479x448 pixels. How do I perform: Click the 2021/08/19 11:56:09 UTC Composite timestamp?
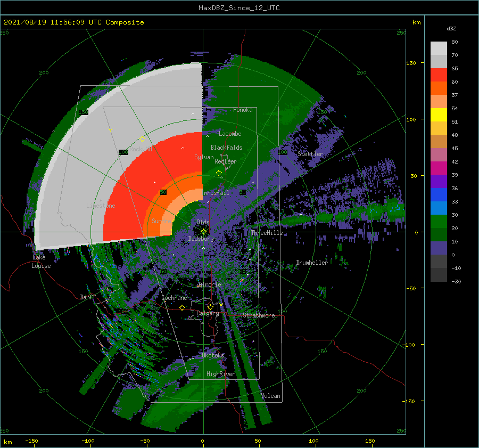tap(73, 22)
